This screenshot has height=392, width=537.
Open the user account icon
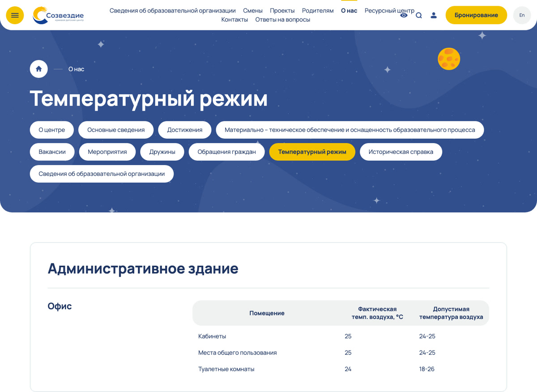[x=434, y=15]
